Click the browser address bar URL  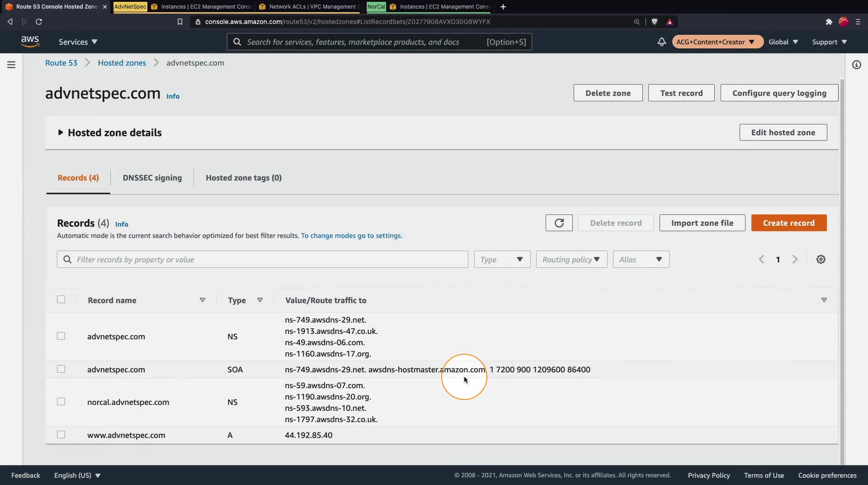348,22
